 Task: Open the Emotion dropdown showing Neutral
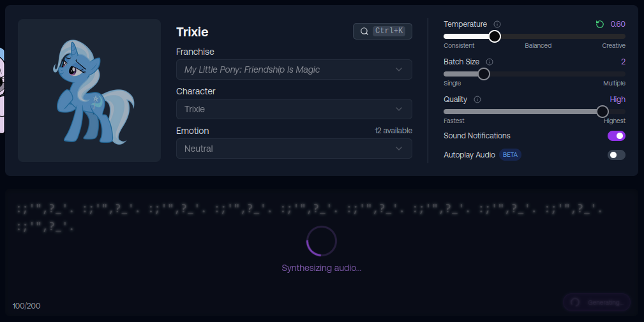(294, 149)
